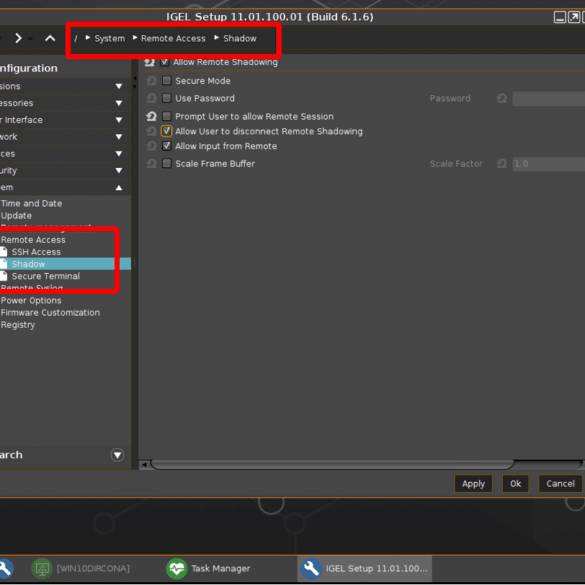Open the navigation history dropdown chevron
This screenshot has width=585, height=585.
pos(31,39)
